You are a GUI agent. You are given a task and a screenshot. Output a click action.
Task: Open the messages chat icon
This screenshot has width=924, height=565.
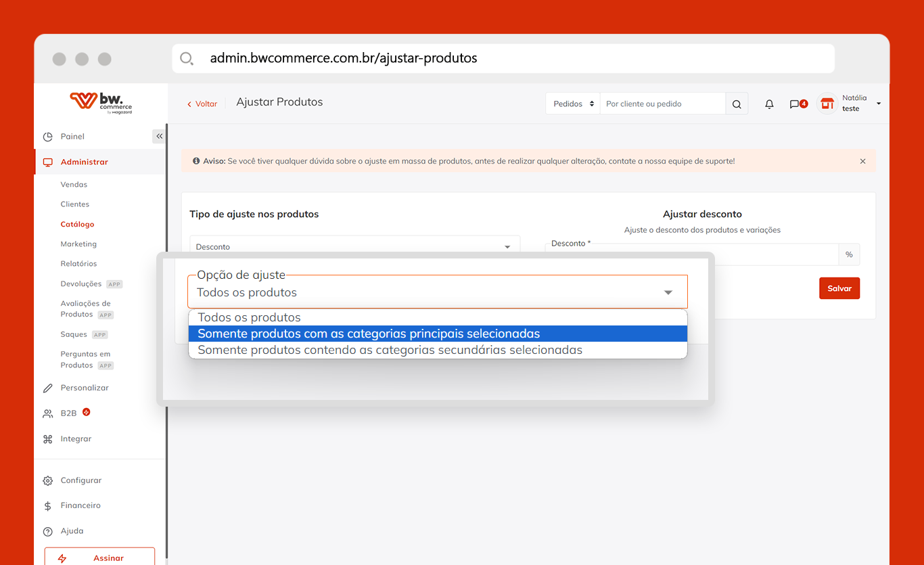click(795, 104)
